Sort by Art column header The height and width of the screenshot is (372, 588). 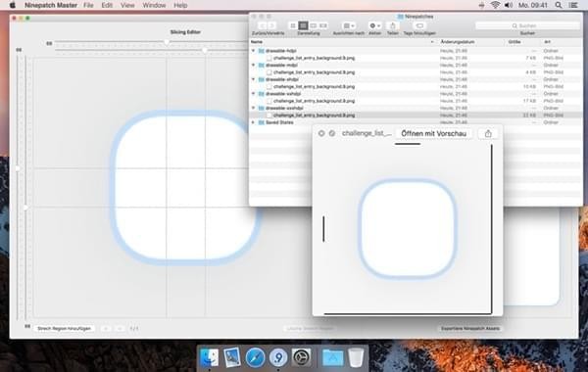coord(548,42)
